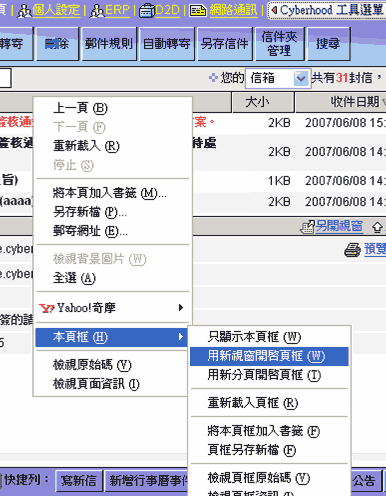The image size is (386, 496).
Task: Click the (aaaa) mail row text
Action: click(x=17, y=201)
